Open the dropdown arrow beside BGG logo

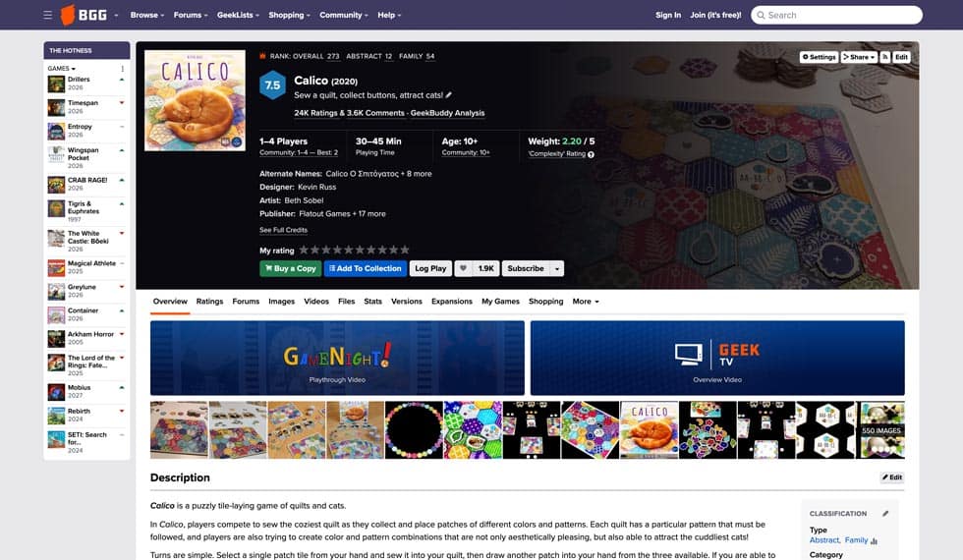pyautogui.click(x=116, y=16)
